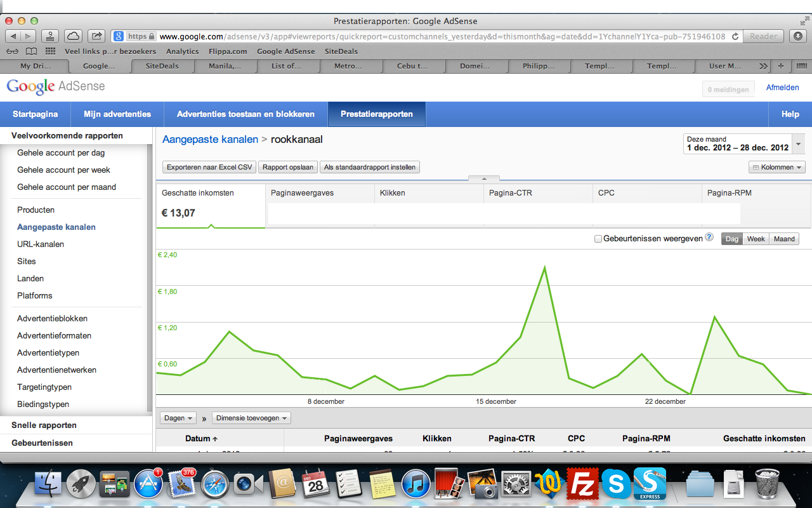
Task: Switch chart granularity to Maand
Action: tap(784, 239)
